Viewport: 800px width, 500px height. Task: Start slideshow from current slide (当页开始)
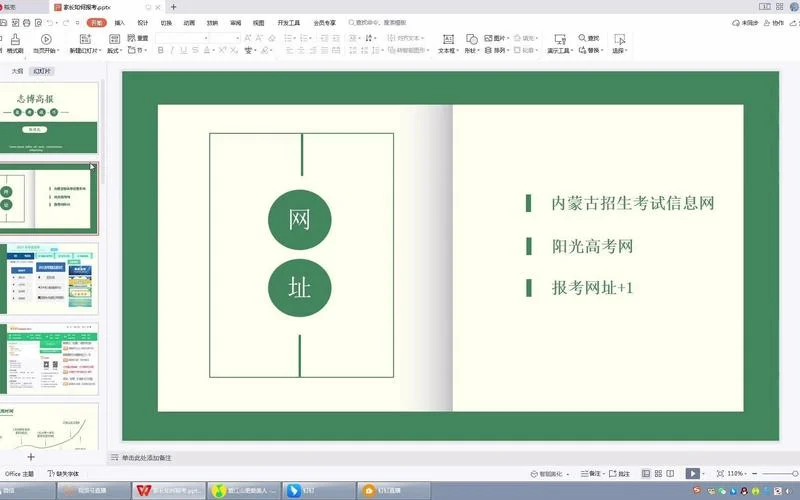[x=46, y=44]
